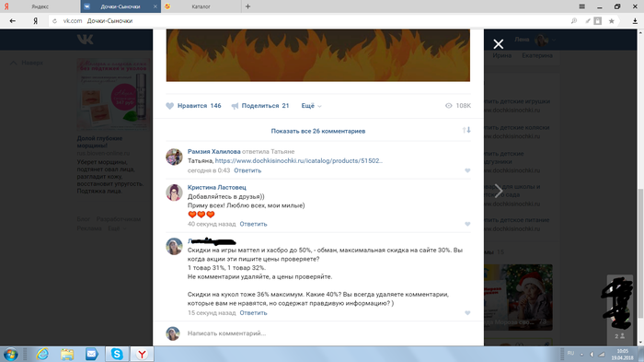Click the anti-wrinkle ad image in the left sidebar
Screen dimensions: 644x362
coord(112,94)
